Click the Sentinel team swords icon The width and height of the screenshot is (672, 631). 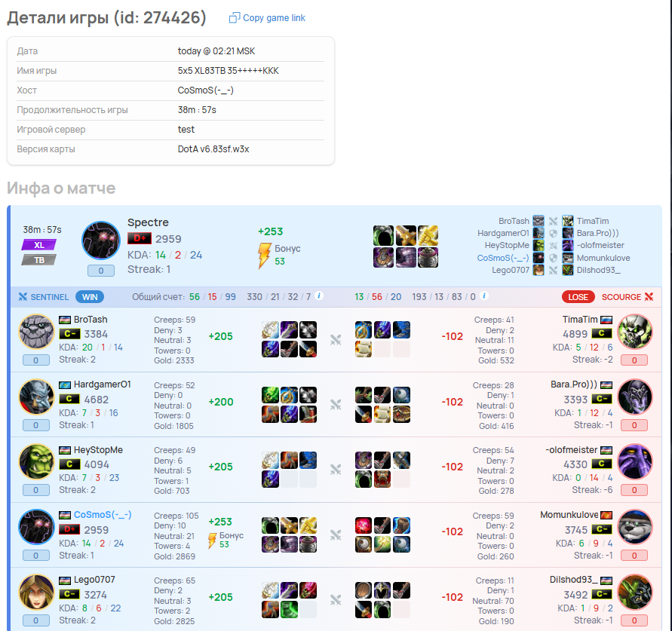pyautogui.click(x=23, y=297)
